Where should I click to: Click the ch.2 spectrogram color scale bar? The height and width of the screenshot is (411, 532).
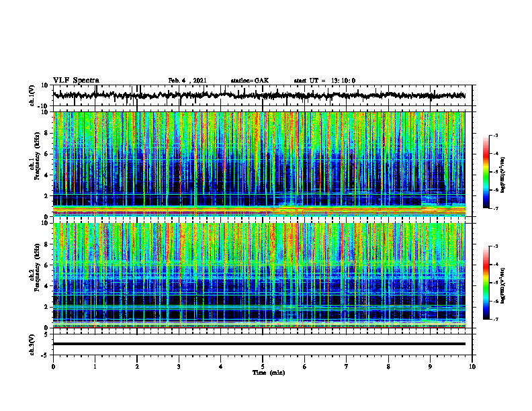[486, 283]
